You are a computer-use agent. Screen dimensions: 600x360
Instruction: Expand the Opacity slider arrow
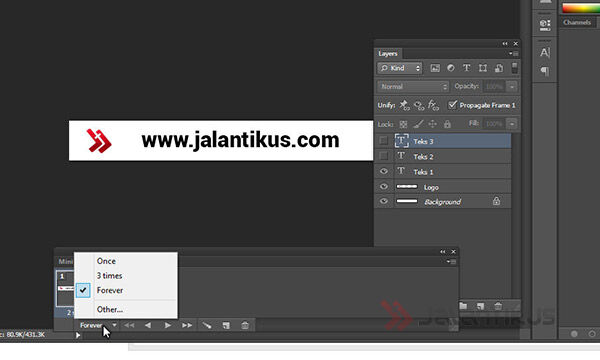pyautogui.click(x=512, y=87)
